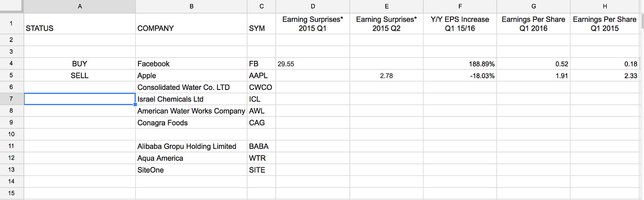Click the 29.55 earnings surprise cell
This screenshot has width=644, height=200.
[x=313, y=64]
